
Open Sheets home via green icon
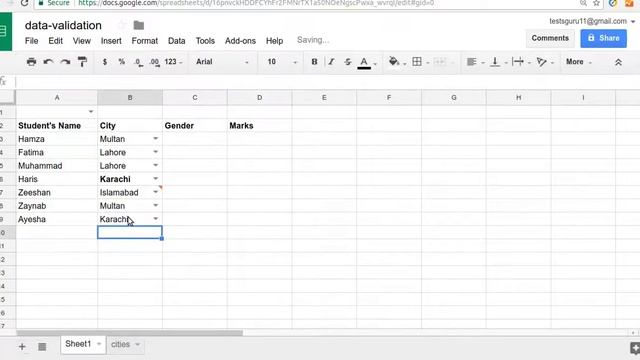tap(6, 31)
